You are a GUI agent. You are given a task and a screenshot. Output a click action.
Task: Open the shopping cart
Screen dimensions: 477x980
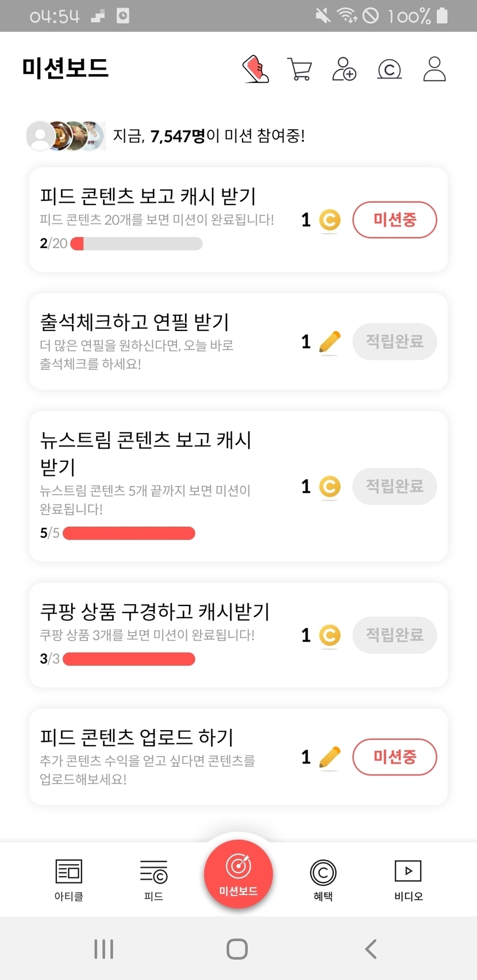299,70
